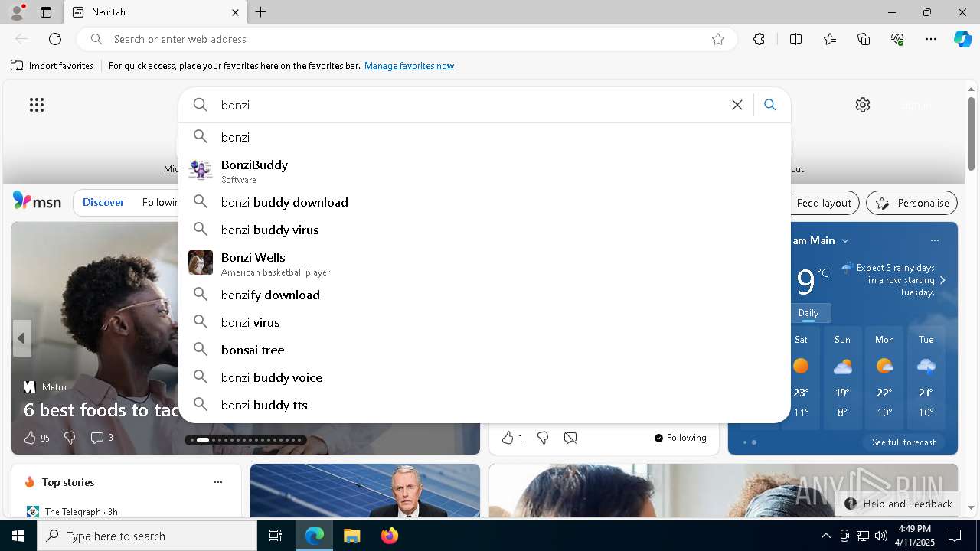Open the Windows Start menu
This screenshot has height=551, width=980.
[18, 536]
